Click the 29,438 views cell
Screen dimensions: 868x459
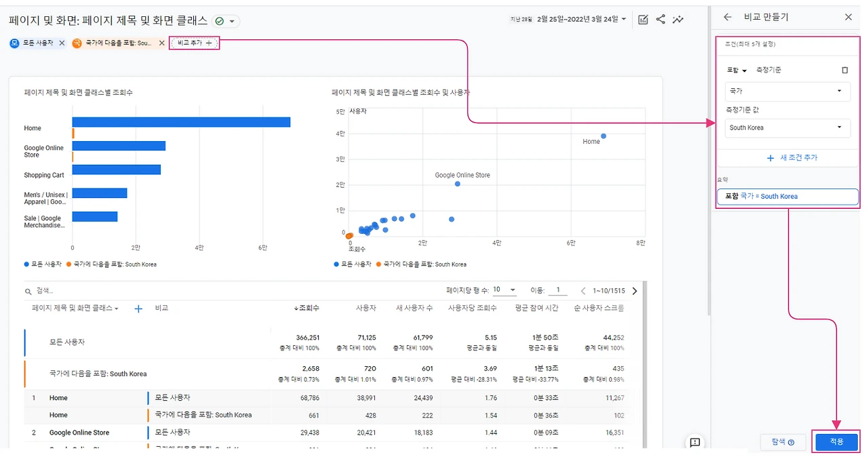point(309,433)
